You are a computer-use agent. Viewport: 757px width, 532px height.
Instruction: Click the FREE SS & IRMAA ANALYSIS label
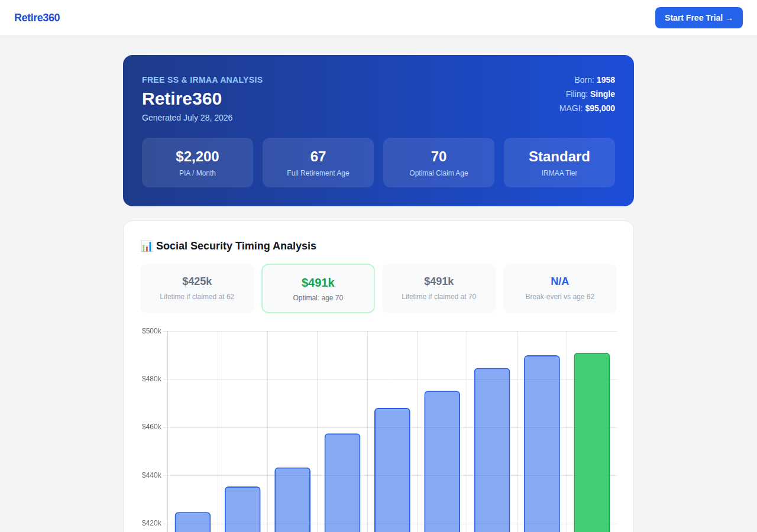202,80
